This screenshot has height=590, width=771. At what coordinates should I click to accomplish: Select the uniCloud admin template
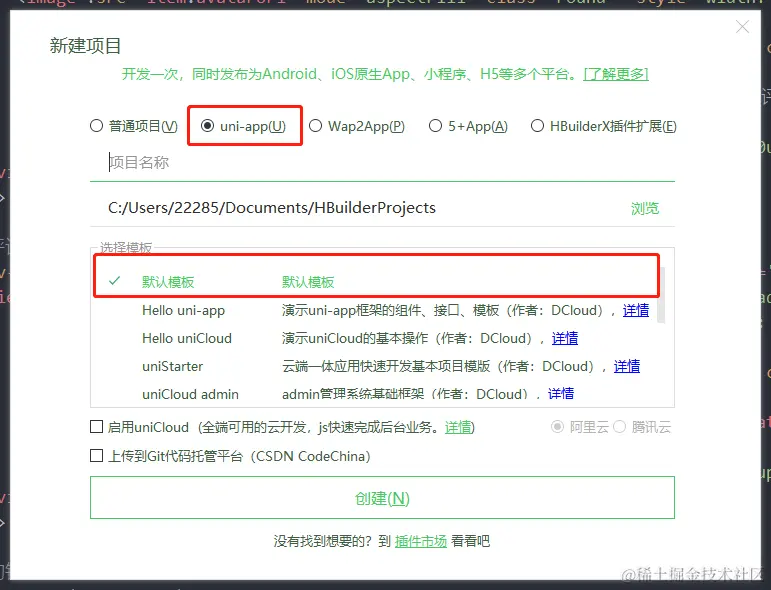coord(190,394)
